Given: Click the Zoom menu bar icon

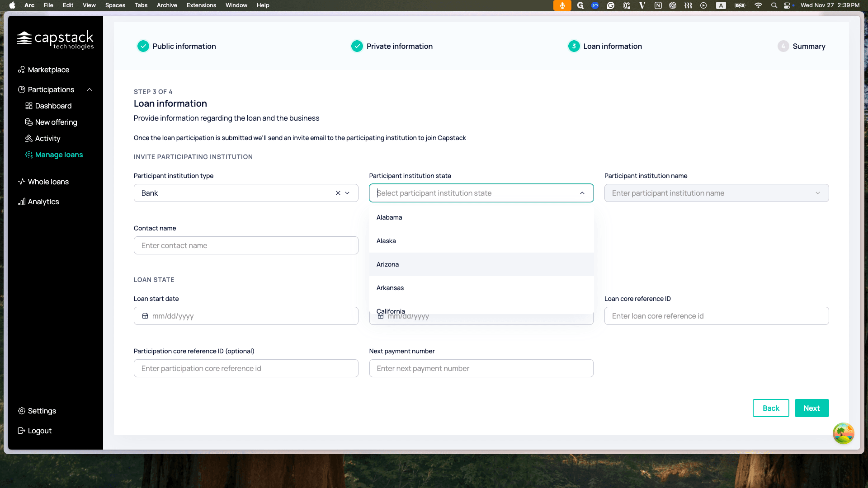Looking at the screenshot, I should coord(595,5).
